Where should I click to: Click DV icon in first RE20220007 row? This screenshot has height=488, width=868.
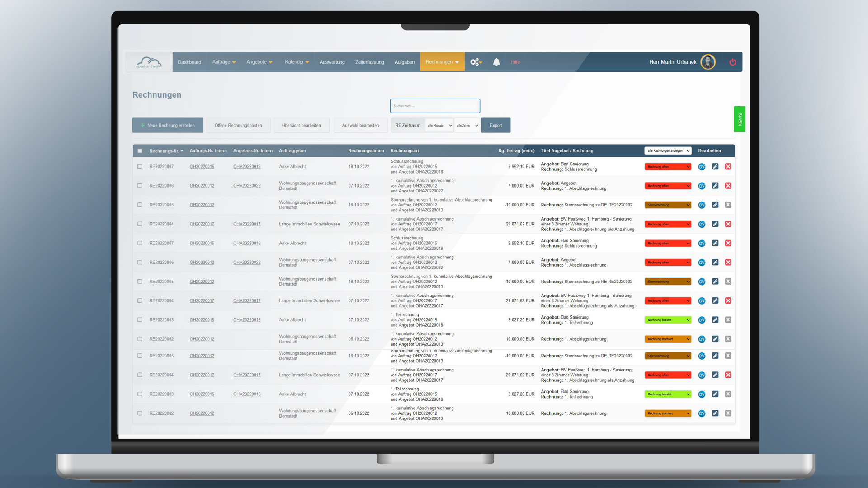702,167
